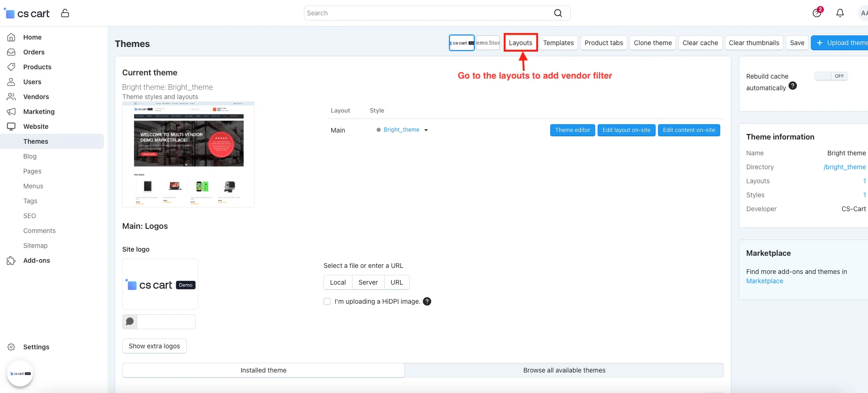Click the speech bubble icon under the site logo
The width and height of the screenshot is (868, 393).
click(x=130, y=321)
